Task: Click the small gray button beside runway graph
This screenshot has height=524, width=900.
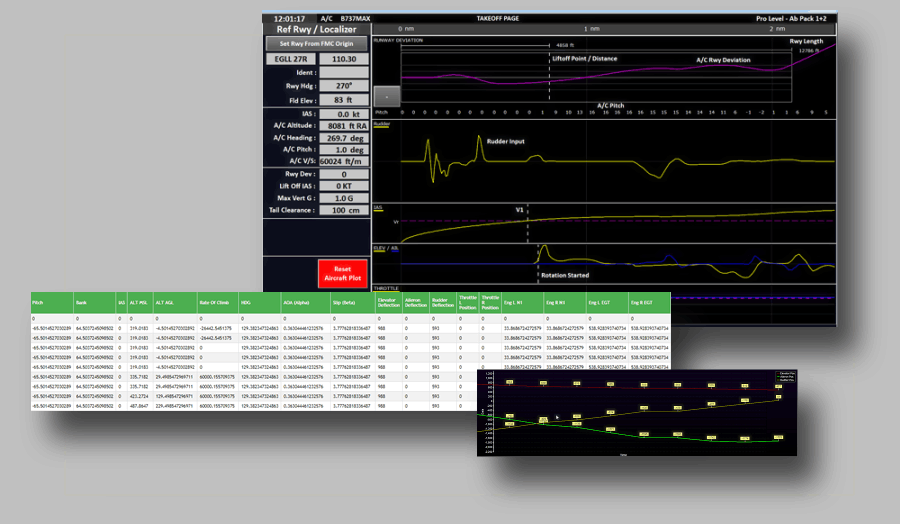Action: 386,96
